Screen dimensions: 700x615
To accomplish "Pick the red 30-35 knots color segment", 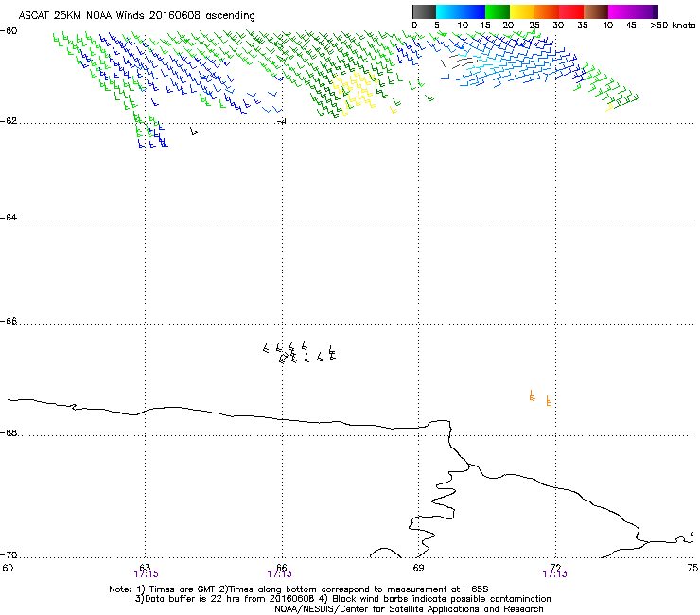I will tap(571, 11).
